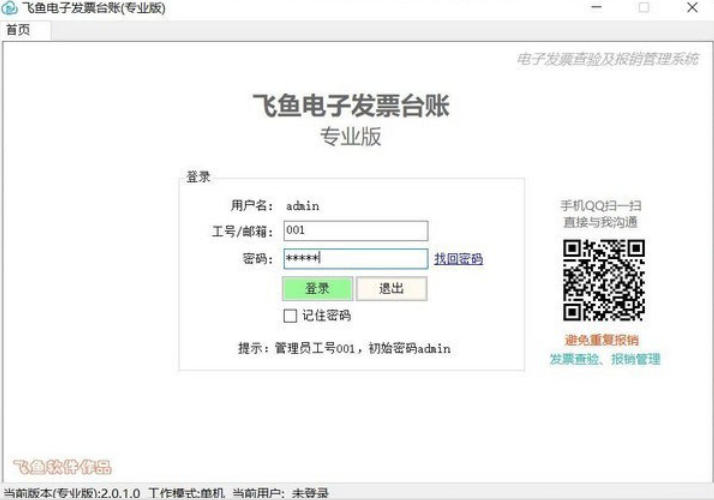Click the 避免重复报销 text

click(602, 340)
